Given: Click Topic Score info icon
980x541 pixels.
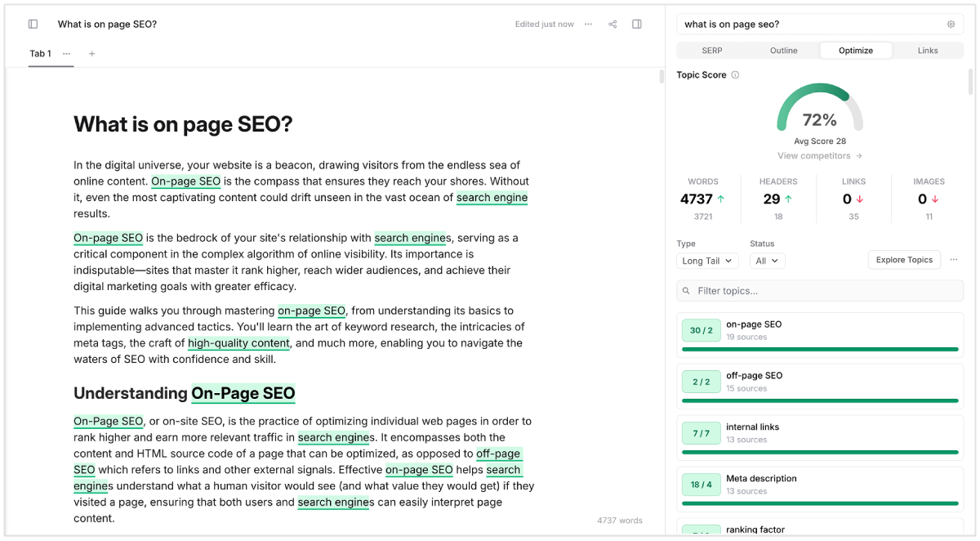Looking at the screenshot, I should [x=735, y=75].
